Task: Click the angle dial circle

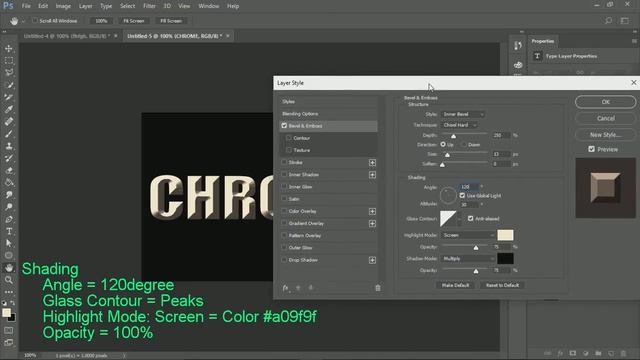Action: point(448,196)
